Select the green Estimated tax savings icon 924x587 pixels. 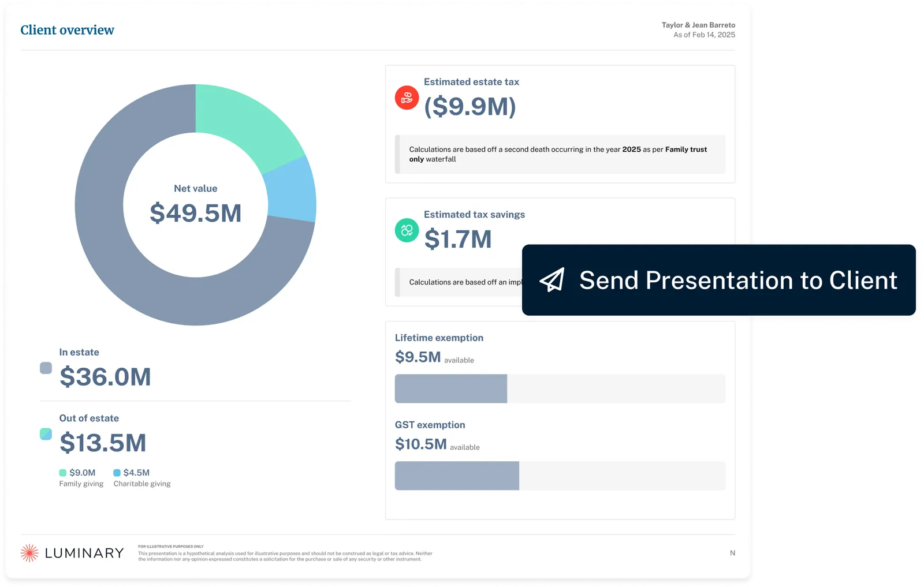[407, 230]
